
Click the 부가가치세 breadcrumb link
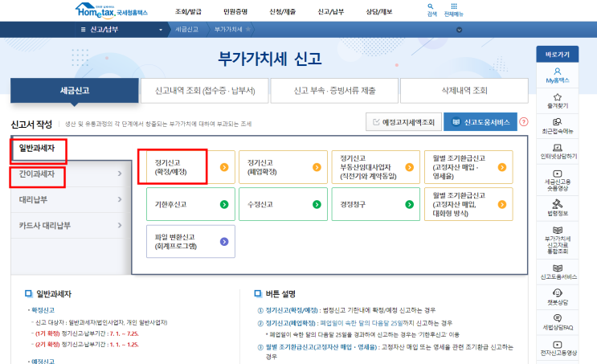click(228, 29)
